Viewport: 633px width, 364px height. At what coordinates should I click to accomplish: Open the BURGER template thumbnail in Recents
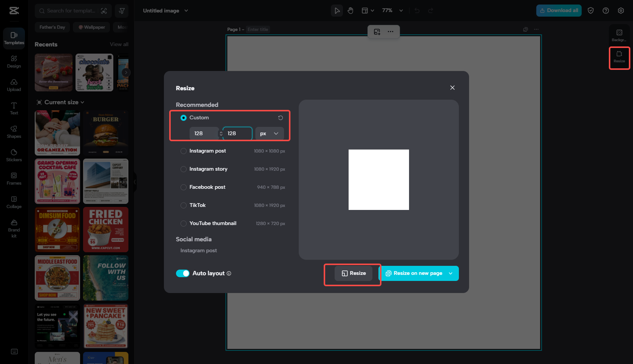tap(105, 133)
